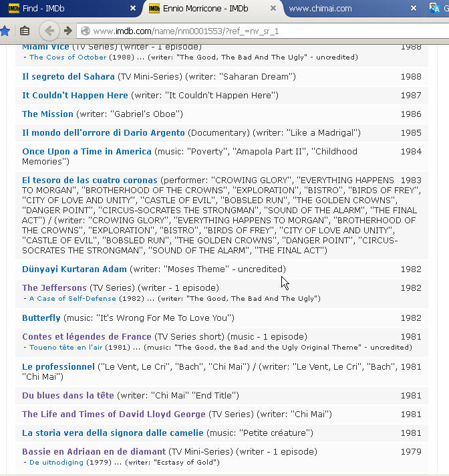The height and width of the screenshot is (476, 449).
Task: Open Once Upon a Time in America link
Action: click(x=87, y=152)
